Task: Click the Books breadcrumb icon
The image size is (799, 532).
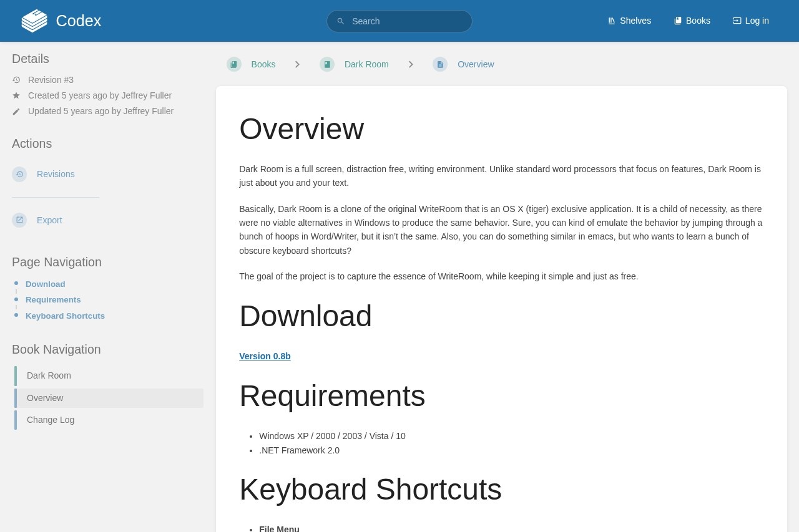Action: [234, 64]
